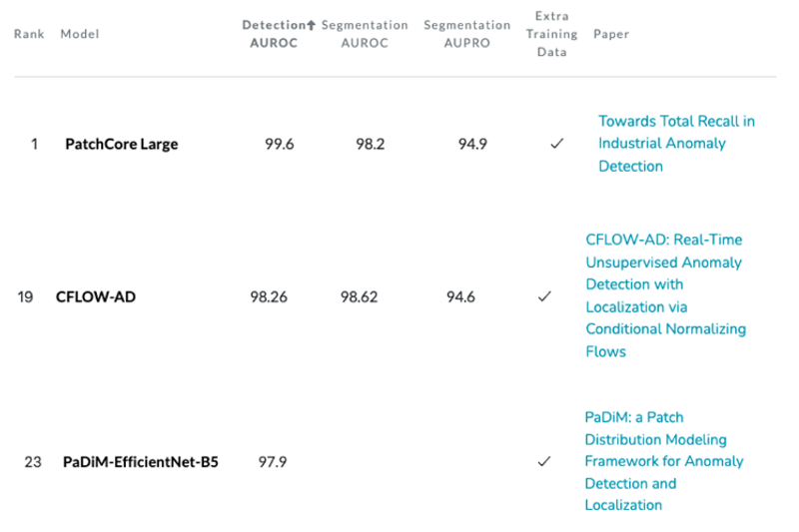
Task: Select the PaDiM-EfficientNet-B5 model name
Action: tap(141, 462)
